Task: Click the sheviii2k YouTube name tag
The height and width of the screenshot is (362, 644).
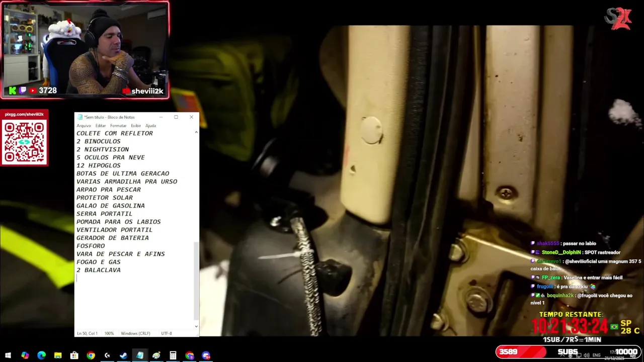Action: 142,91
